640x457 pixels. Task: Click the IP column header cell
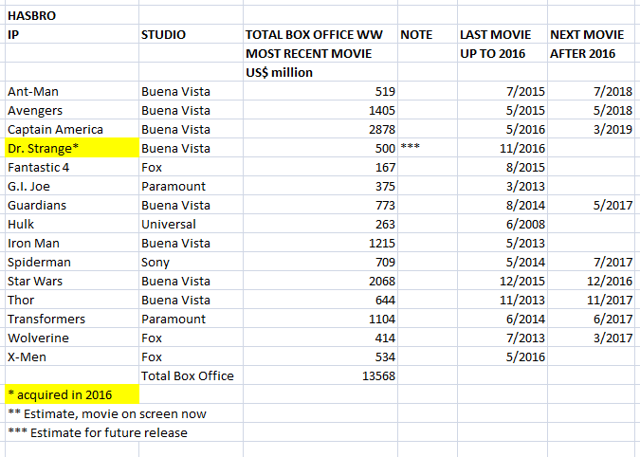pos(72,34)
